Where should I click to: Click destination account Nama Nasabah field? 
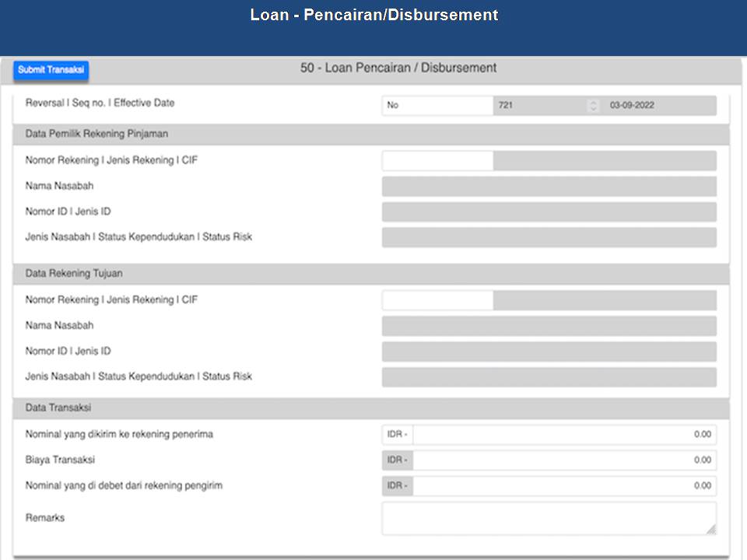click(549, 326)
